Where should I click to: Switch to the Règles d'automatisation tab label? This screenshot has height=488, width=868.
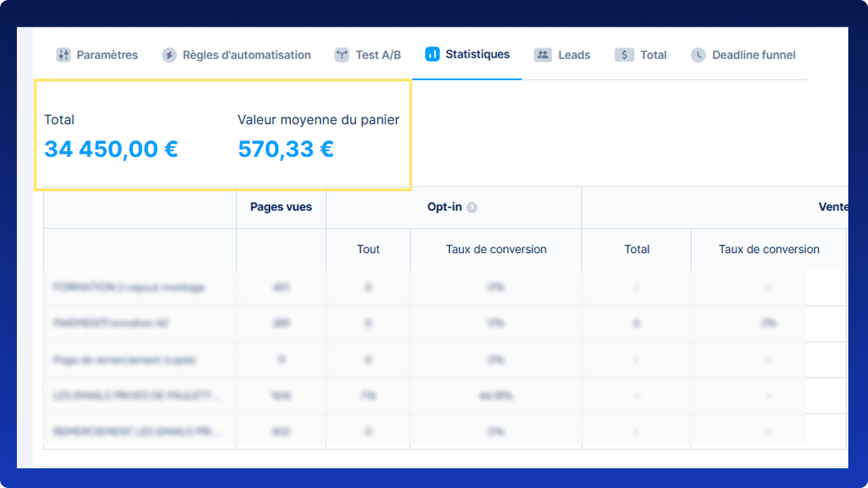coord(246,55)
